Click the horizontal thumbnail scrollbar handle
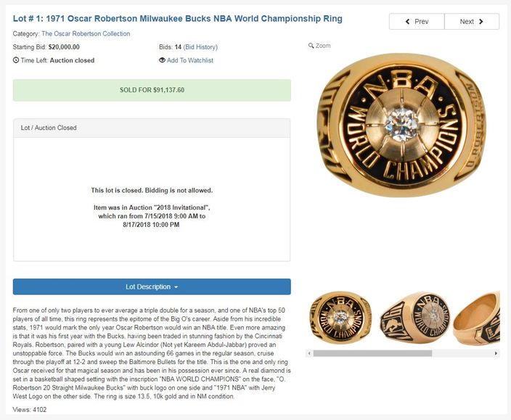This screenshot has width=511, height=420. [372, 353]
